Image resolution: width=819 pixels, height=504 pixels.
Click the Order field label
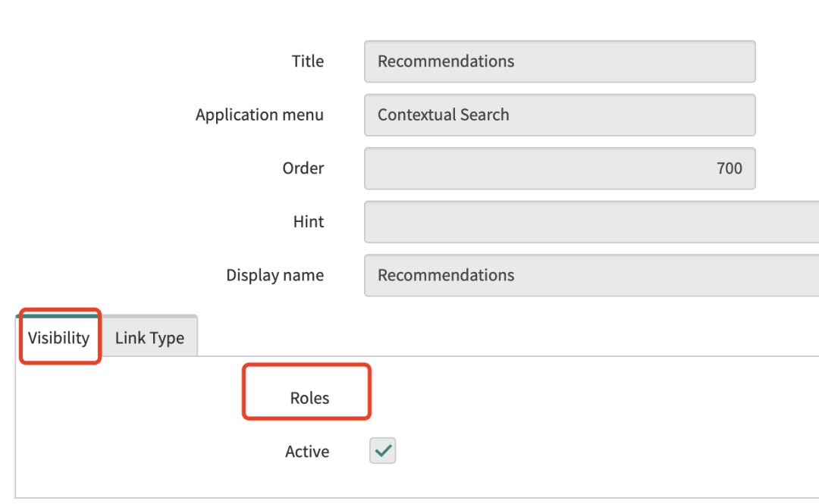click(303, 168)
